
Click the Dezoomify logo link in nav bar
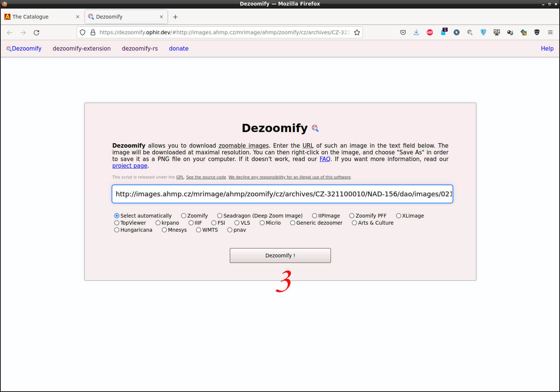tap(24, 48)
